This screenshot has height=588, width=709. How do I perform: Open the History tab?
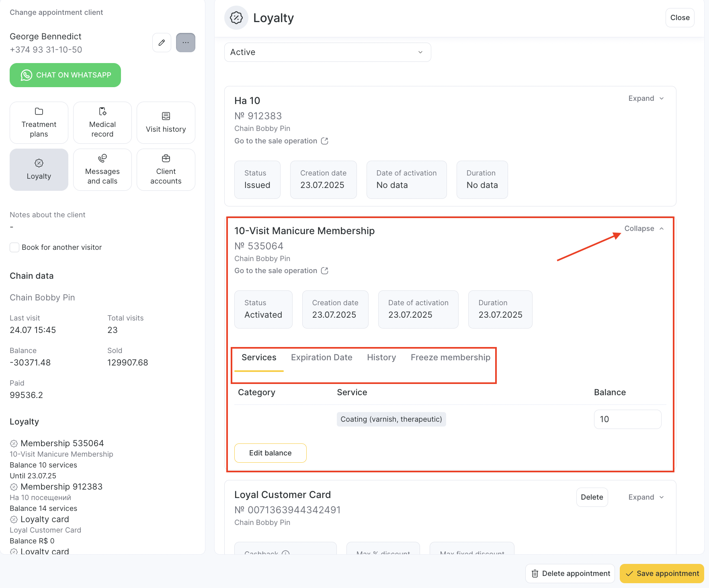point(381,357)
